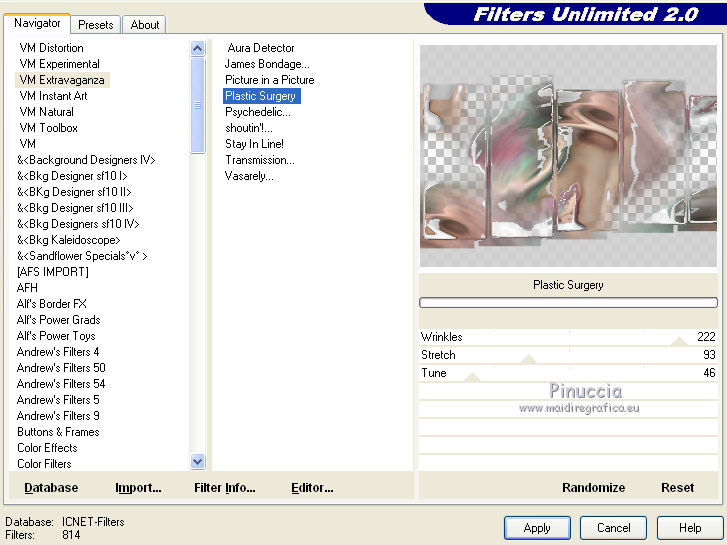Screen dimensions: 727x545
Task: Click the Wrinkles slider handle
Action: pyautogui.click(x=680, y=341)
